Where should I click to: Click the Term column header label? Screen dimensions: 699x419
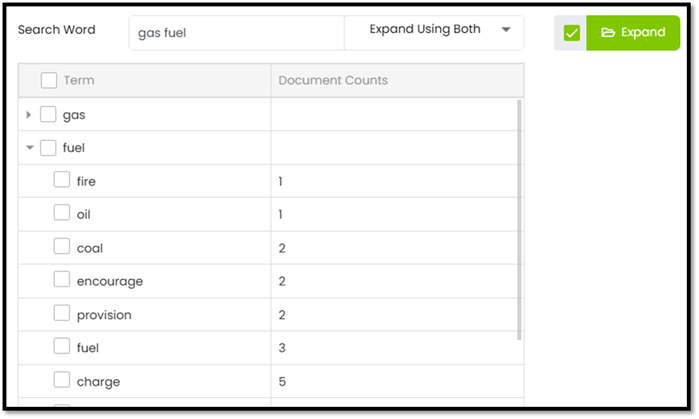pyautogui.click(x=79, y=81)
